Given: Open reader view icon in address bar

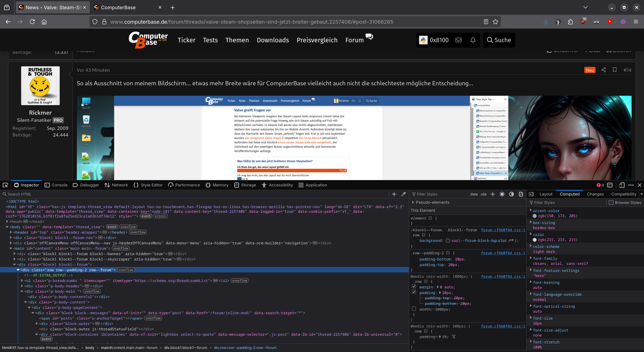Looking at the screenshot, I should pos(486,22).
